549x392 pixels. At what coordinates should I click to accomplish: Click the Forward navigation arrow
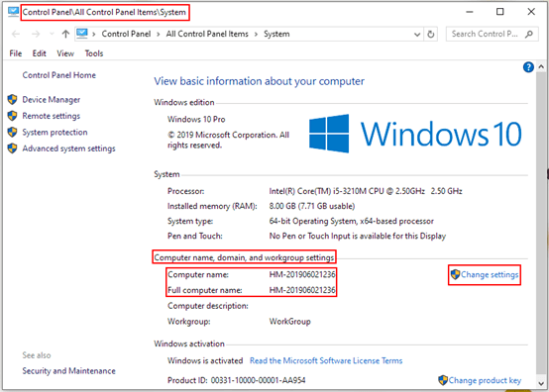click(x=36, y=34)
